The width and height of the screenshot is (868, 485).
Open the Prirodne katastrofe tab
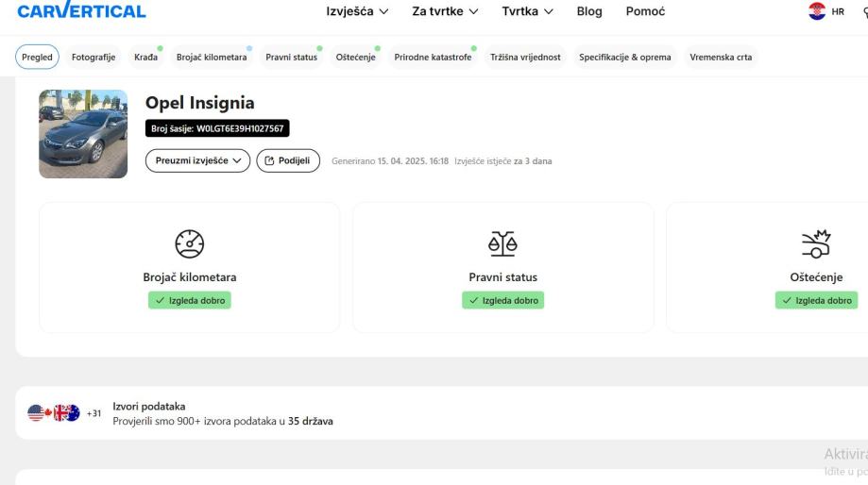tap(433, 57)
